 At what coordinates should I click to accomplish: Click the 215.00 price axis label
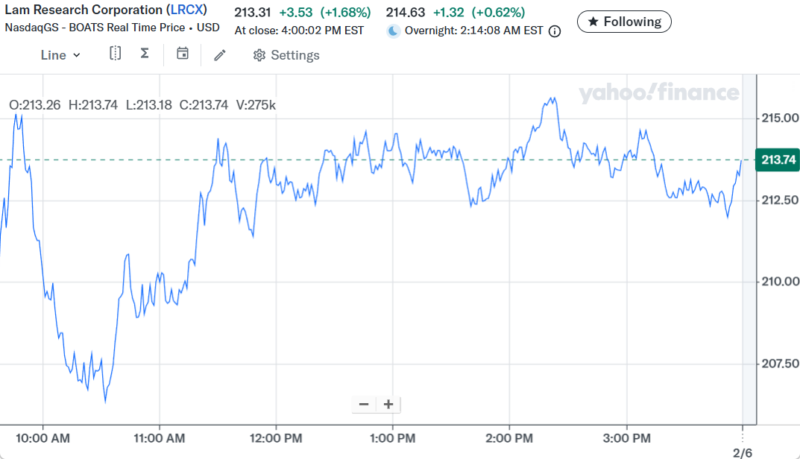[778, 119]
